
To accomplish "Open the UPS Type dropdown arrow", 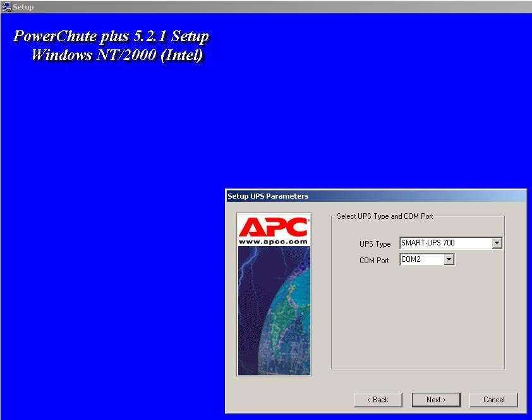I will pyautogui.click(x=497, y=243).
